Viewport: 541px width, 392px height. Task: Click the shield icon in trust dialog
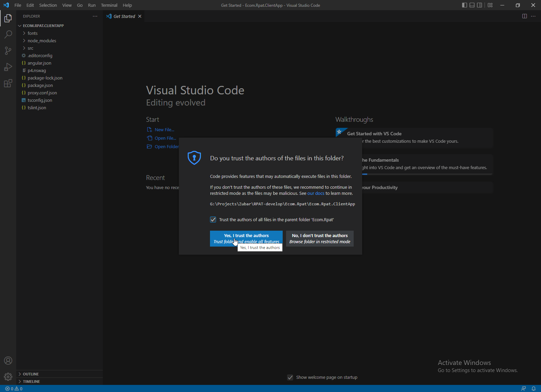[194, 158]
